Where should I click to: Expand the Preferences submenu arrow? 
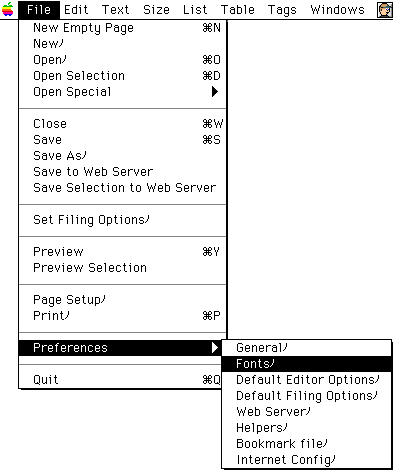click(x=215, y=348)
